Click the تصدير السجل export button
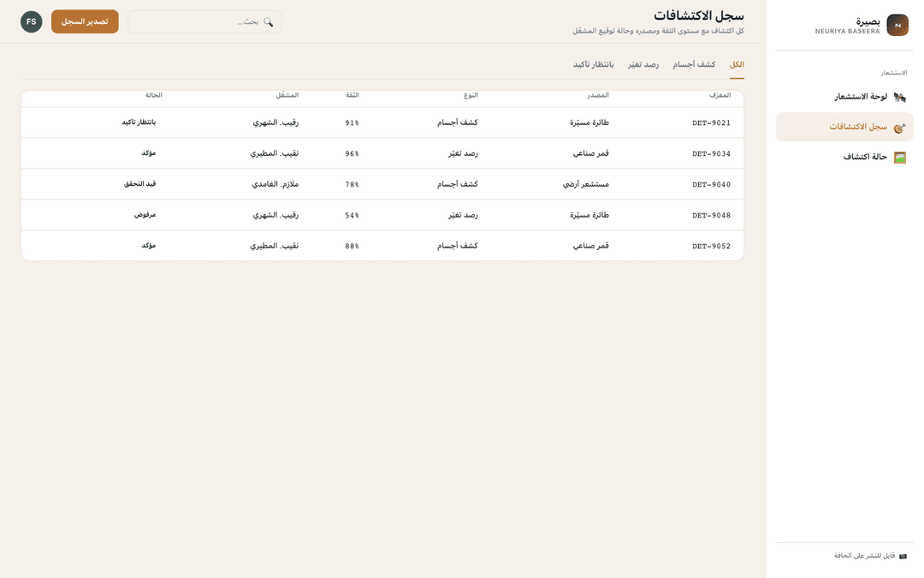 pyautogui.click(x=85, y=21)
